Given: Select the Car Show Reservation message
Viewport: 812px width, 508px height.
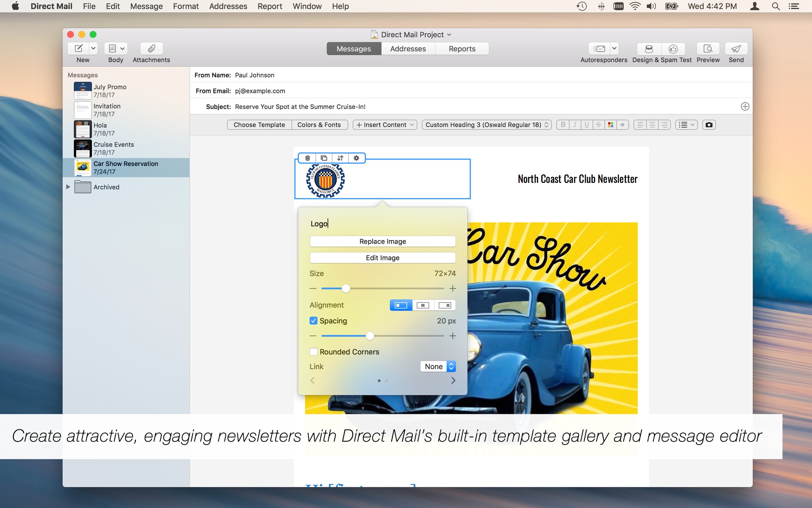Looking at the screenshot, I should coord(125,167).
